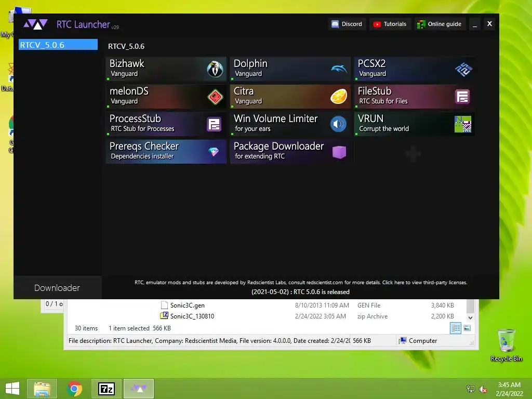532x399 pixels.
Task: Open FileStub RTC Stub for Files
Action: click(414, 97)
